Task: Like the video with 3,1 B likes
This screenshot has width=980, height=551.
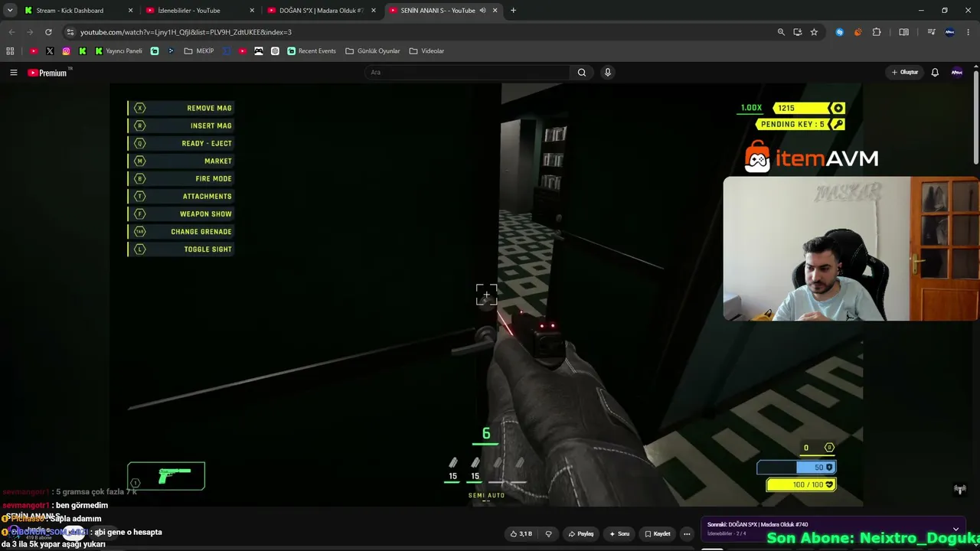Action: (521, 534)
